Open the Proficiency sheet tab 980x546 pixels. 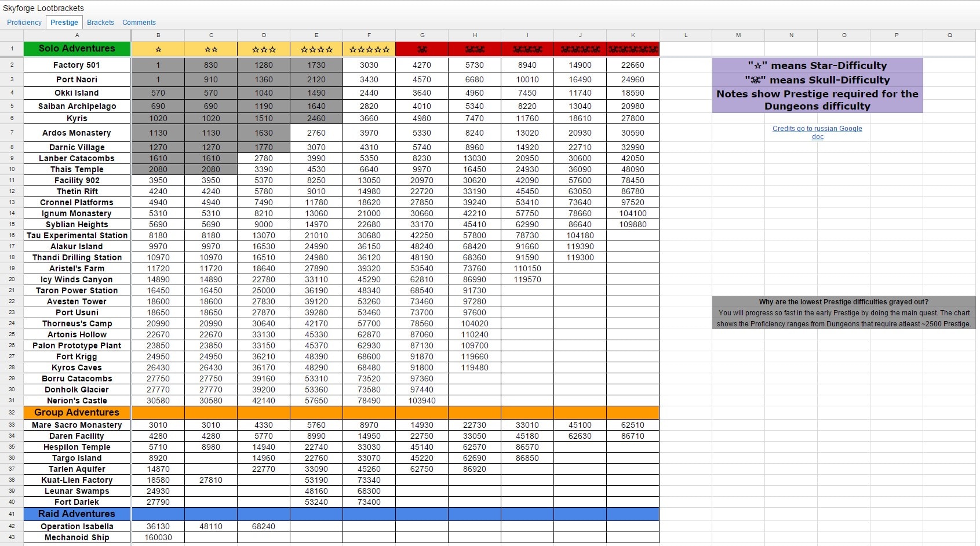(x=24, y=23)
